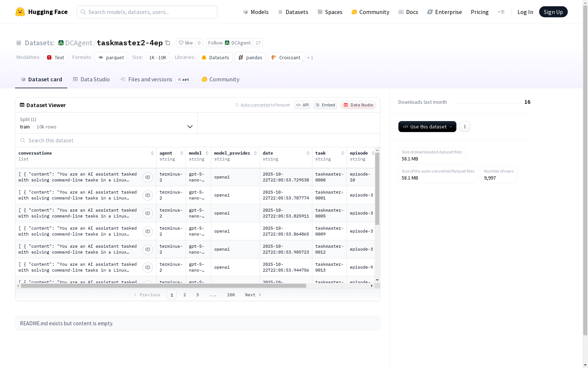The image size is (588, 368).
Task: Go to Models in the top navigation
Action: 256,12
